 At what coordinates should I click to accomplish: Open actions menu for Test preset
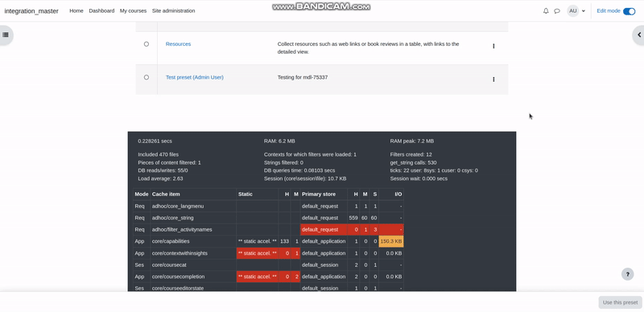click(x=493, y=80)
